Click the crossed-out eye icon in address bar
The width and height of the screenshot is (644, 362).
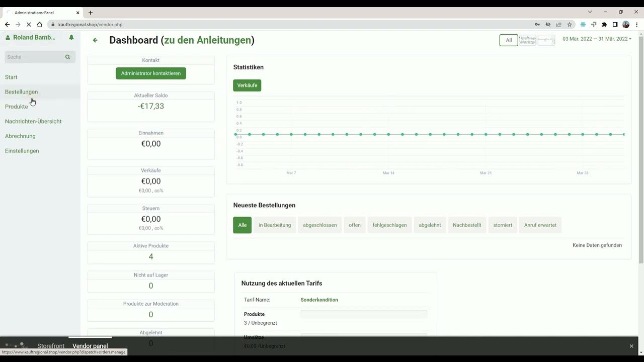click(x=548, y=24)
